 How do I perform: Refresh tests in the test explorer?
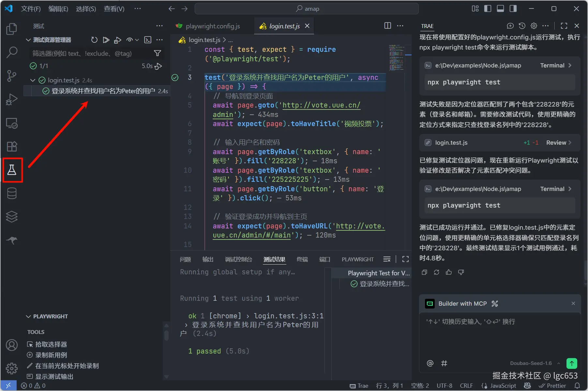[x=94, y=40]
